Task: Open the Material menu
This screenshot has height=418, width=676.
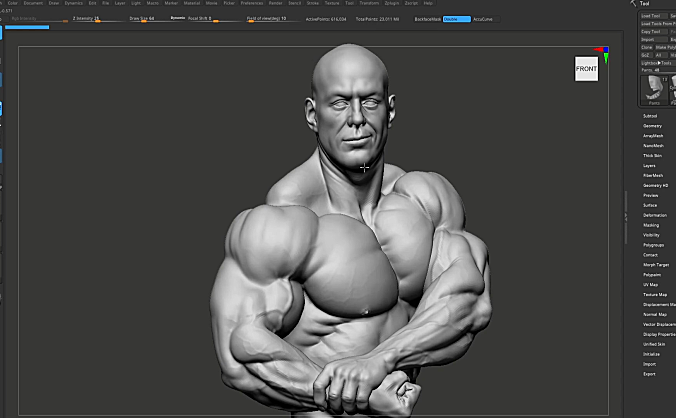Action: 192,3
